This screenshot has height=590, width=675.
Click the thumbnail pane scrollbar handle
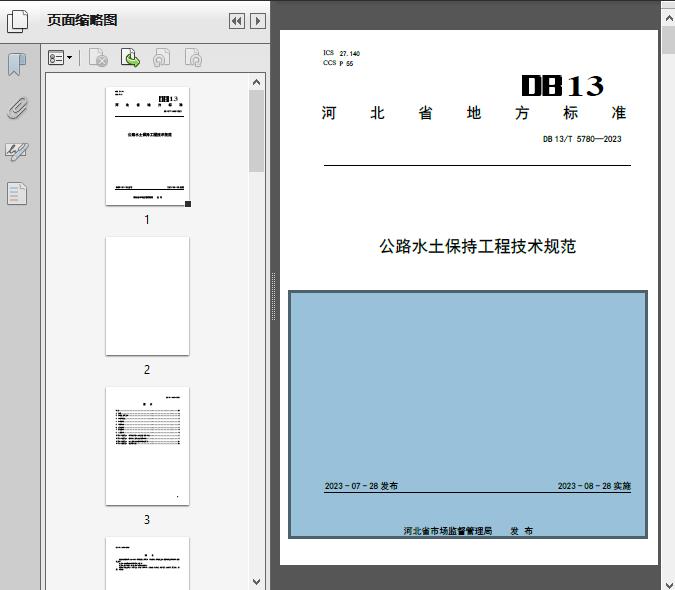(257, 131)
